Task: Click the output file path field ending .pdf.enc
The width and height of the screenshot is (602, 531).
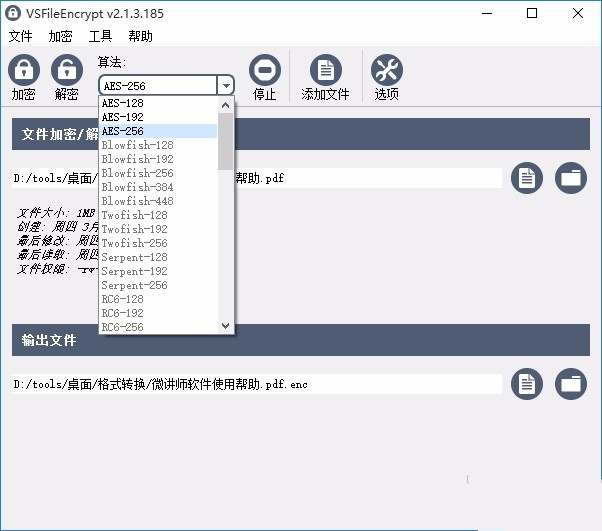Action: pyautogui.click(x=256, y=384)
